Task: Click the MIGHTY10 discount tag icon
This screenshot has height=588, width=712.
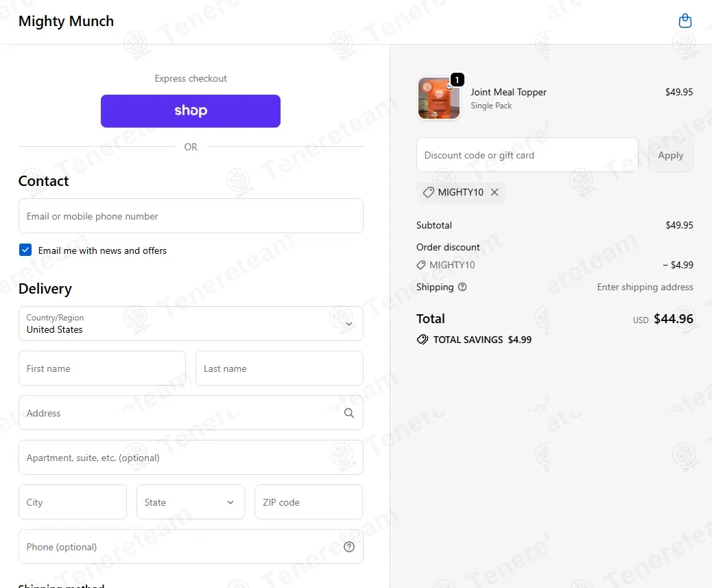Action: point(429,192)
